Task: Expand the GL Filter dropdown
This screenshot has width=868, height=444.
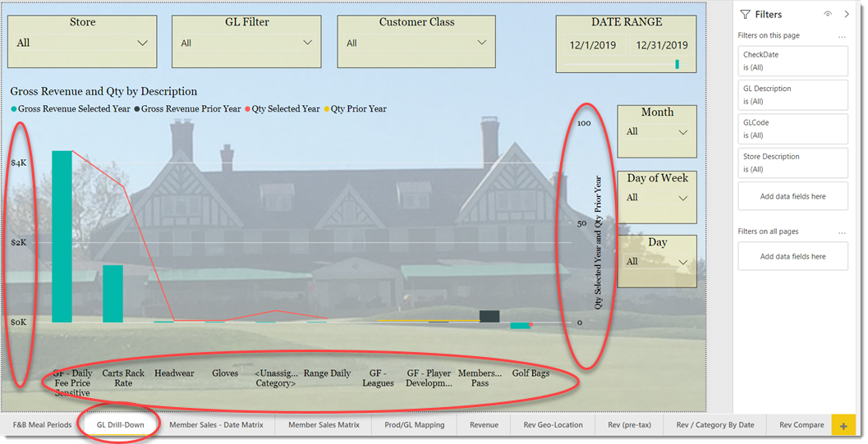Action: 308,43
